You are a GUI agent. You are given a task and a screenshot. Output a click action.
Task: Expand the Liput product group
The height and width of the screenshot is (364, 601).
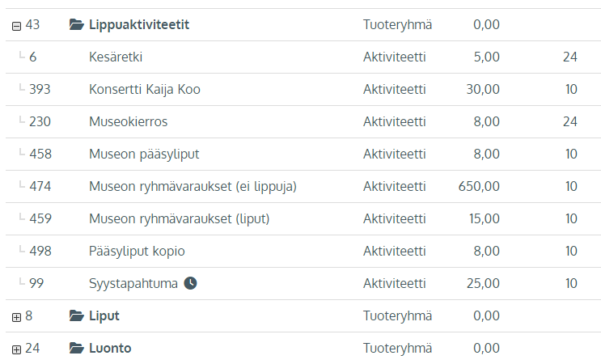[x=16, y=317]
